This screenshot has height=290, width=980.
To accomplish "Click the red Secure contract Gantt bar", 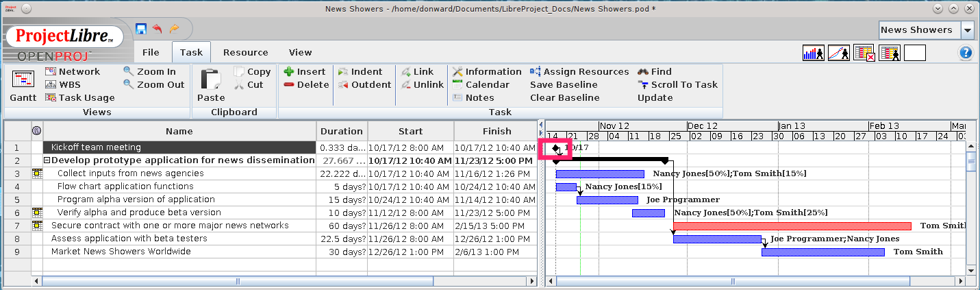I will [x=792, y=226].
